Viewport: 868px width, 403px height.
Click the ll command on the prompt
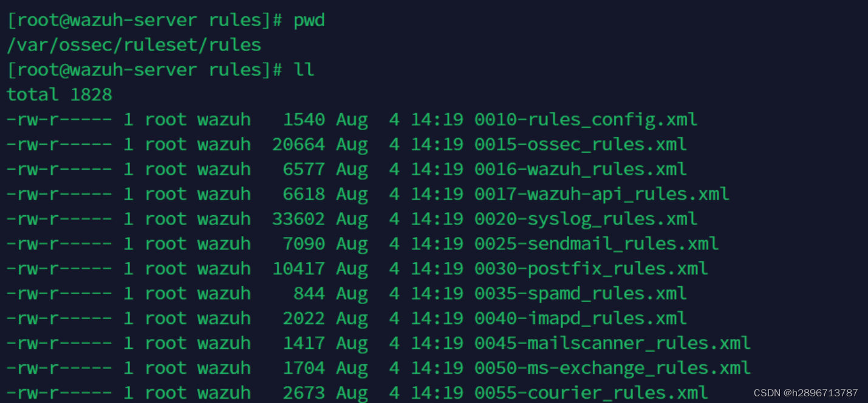pos(304,70)
